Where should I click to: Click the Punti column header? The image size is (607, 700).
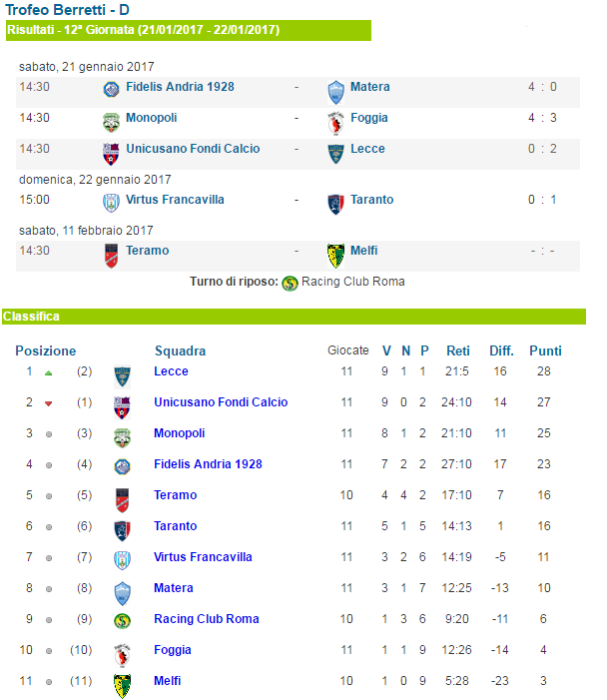pos(545,350)
